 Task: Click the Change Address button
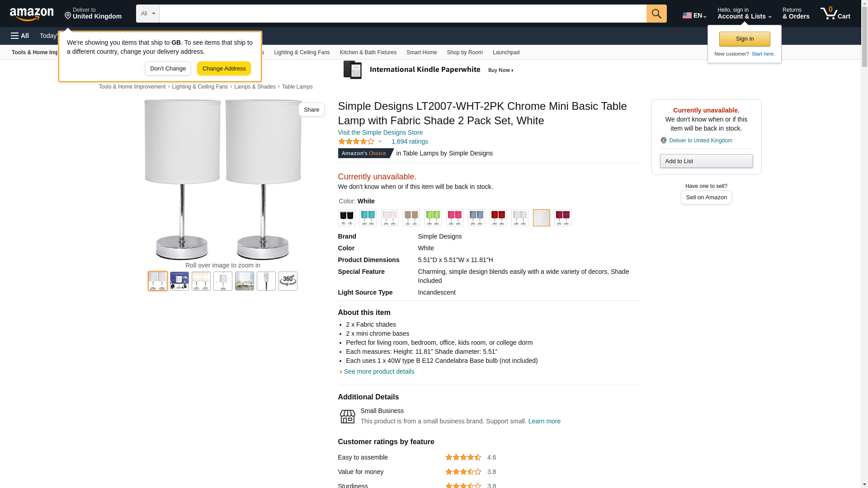click(x=224, y=69)
